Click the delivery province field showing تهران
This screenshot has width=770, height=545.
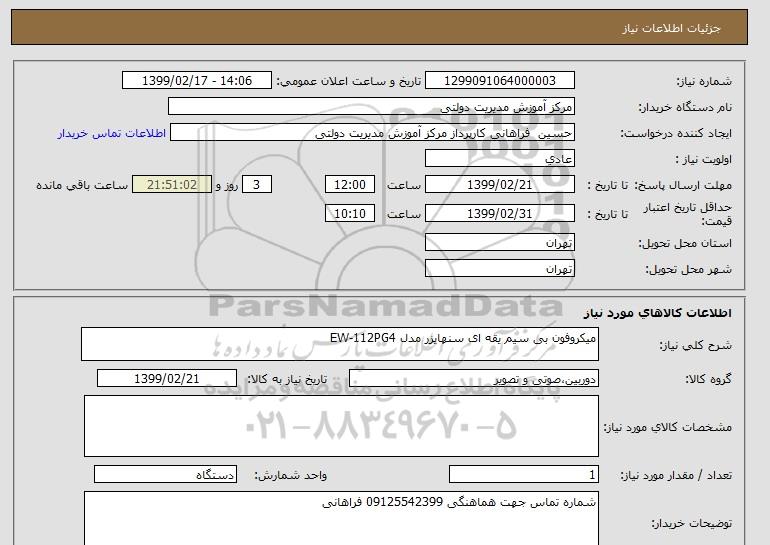coord(499,243)
